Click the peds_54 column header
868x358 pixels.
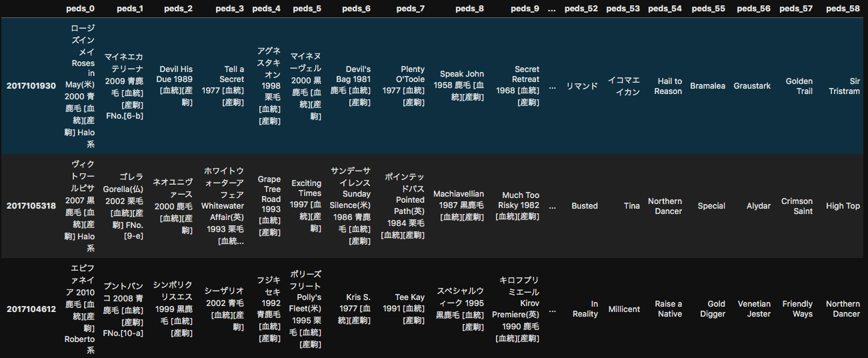[665, 9]
